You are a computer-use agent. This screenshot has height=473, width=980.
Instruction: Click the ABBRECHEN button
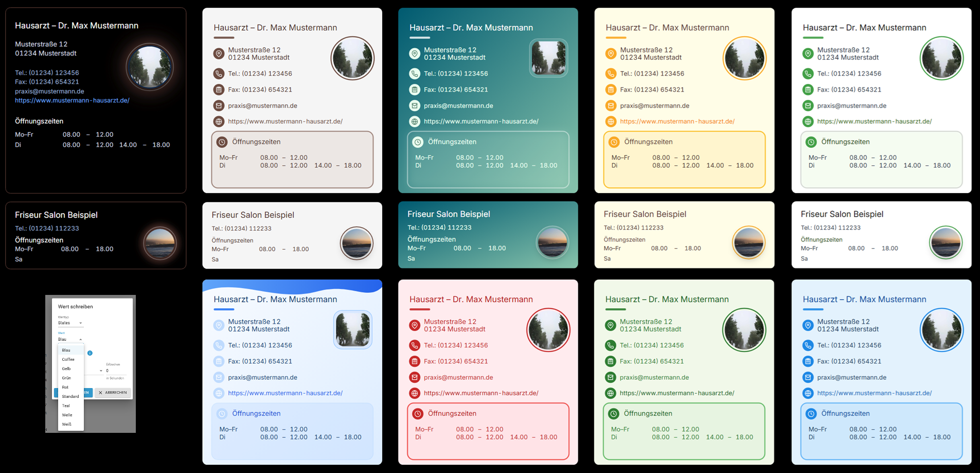pyautogui.click(x=113, y=393)
